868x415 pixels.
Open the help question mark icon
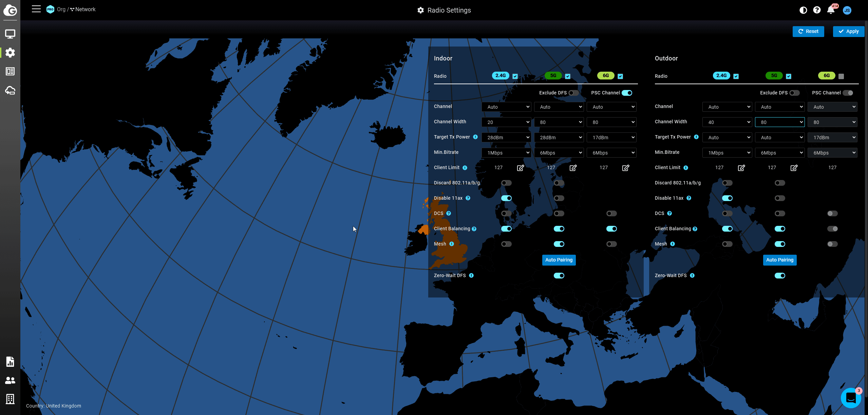[x=817, y=10]
